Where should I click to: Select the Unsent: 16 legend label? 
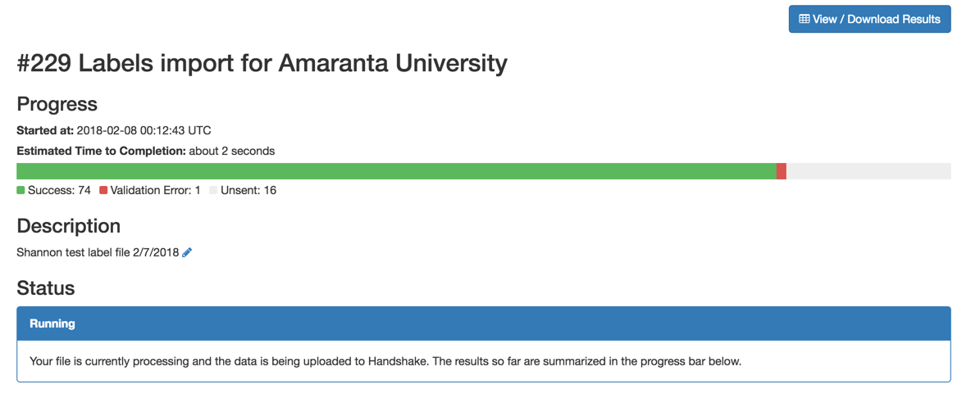[248, 190]
